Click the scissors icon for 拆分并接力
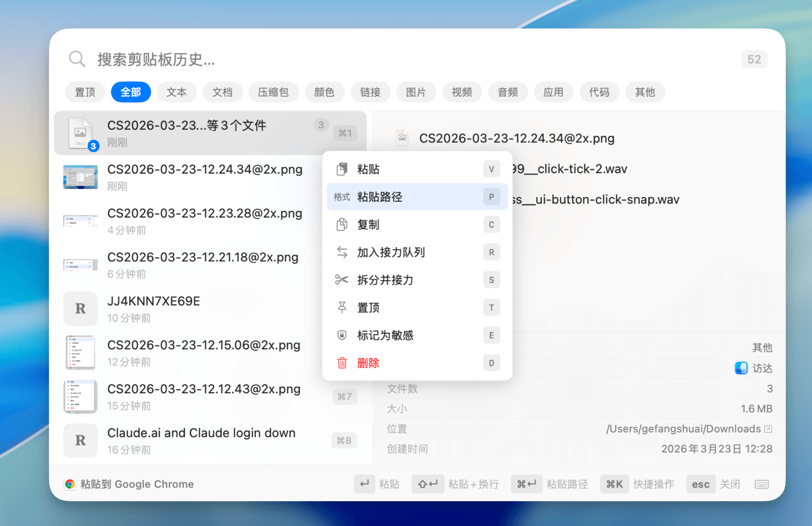The height and width of the screenshot is (526, 812). (341, 280)
